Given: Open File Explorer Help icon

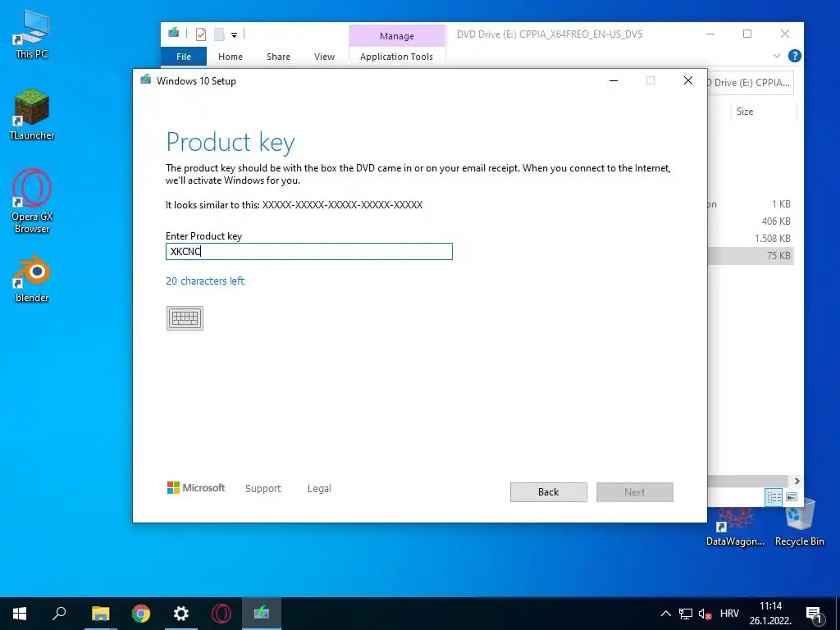Looking at the screenshot, I should tap(795, 56).
